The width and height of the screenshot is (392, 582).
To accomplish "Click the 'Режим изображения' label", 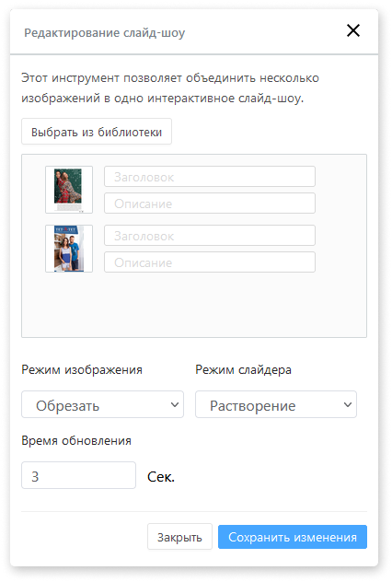I will pos(82,369).
